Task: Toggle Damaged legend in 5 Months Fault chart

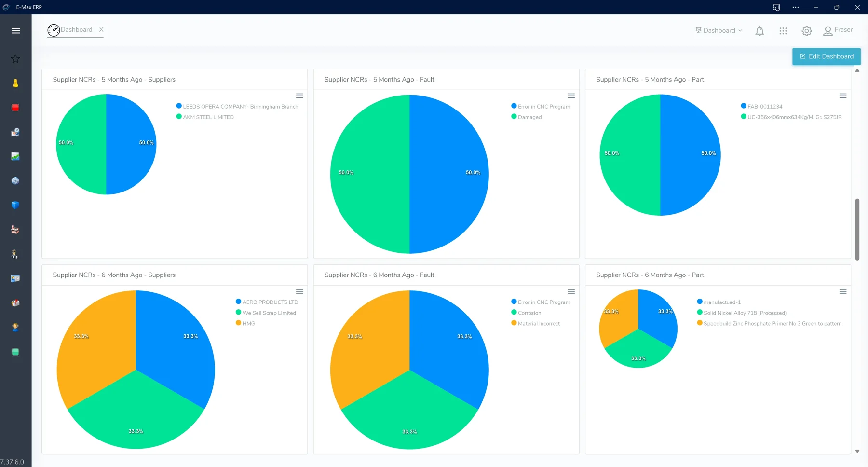Action: coord(527,117)
